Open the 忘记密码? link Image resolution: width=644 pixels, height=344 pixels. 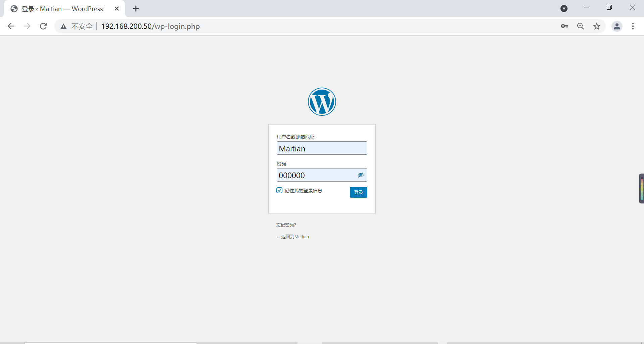point(286,225)
